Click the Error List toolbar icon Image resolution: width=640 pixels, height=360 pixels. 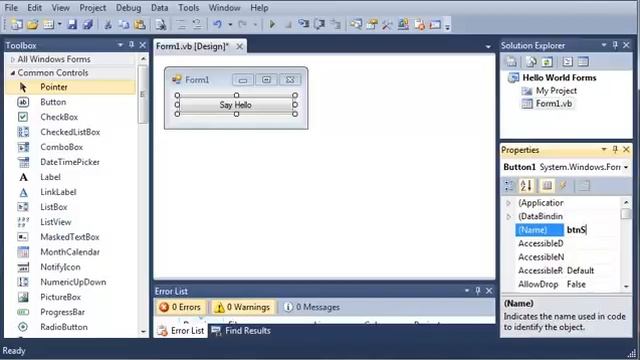[420, 24]
